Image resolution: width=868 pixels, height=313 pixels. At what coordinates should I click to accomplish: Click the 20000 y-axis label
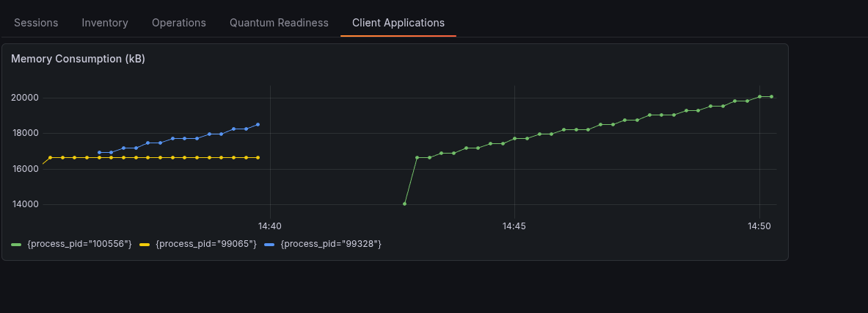coord(25,98)
